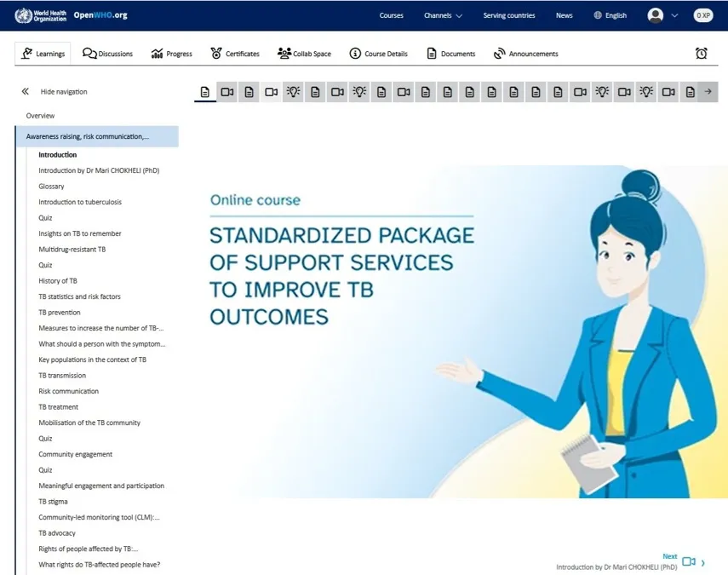Image resolution: width=728 pixels, height=575 pixels.
Task: Click the alarm clock reminder icon
Action: [700, 53]
